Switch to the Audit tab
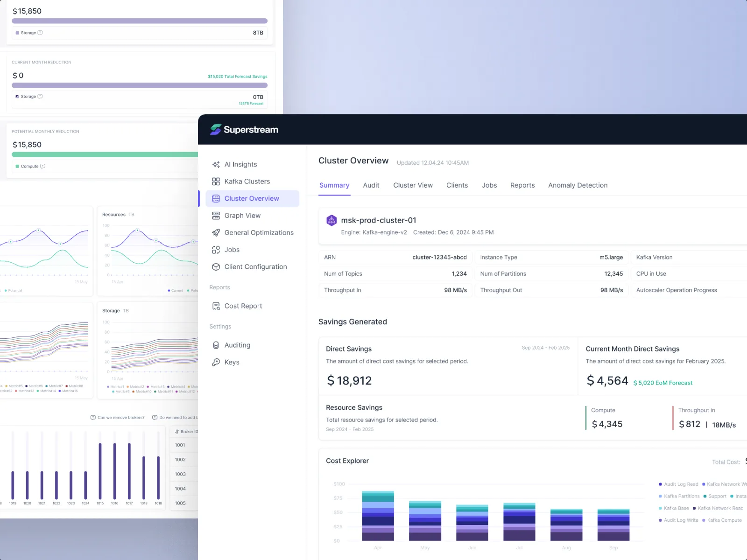747x560 pixels. pos(371,185)
